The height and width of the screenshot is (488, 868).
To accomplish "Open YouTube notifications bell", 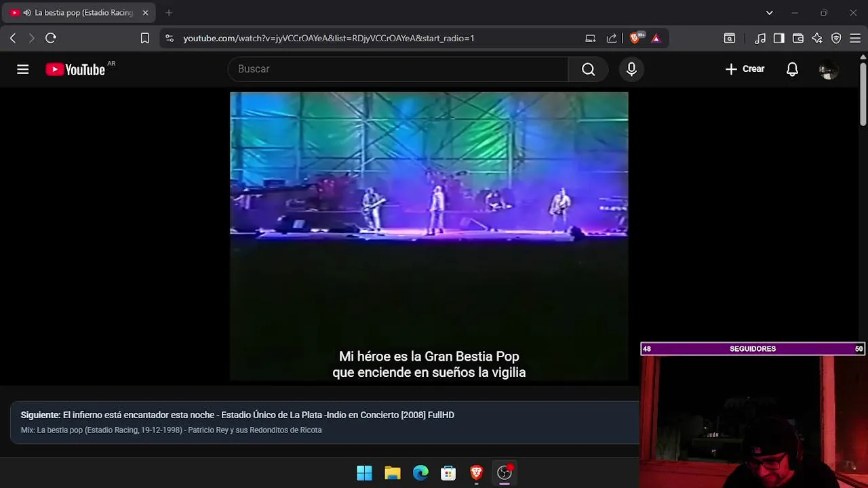I will click(x=792, y=69).
